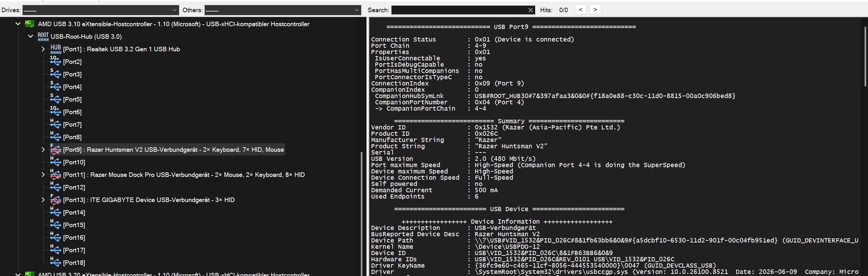
Task: Click the USB icon next to Port15
Action: pos(55,225)
